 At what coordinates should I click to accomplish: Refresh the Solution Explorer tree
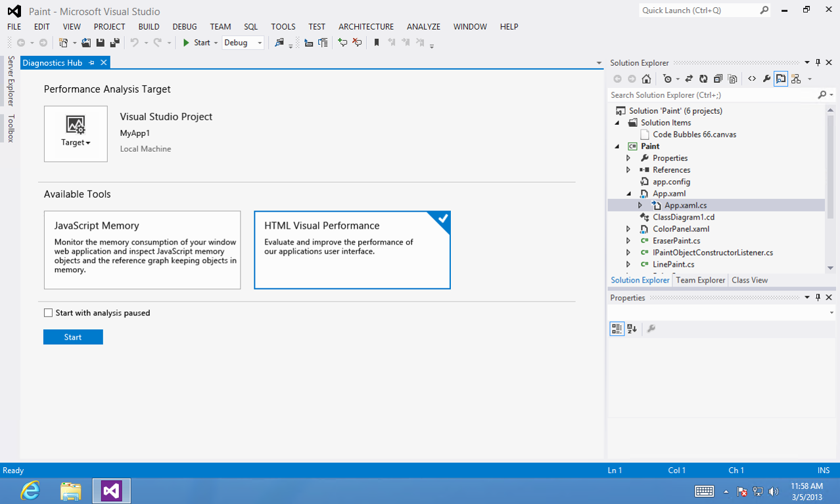(x=703, y=79)
